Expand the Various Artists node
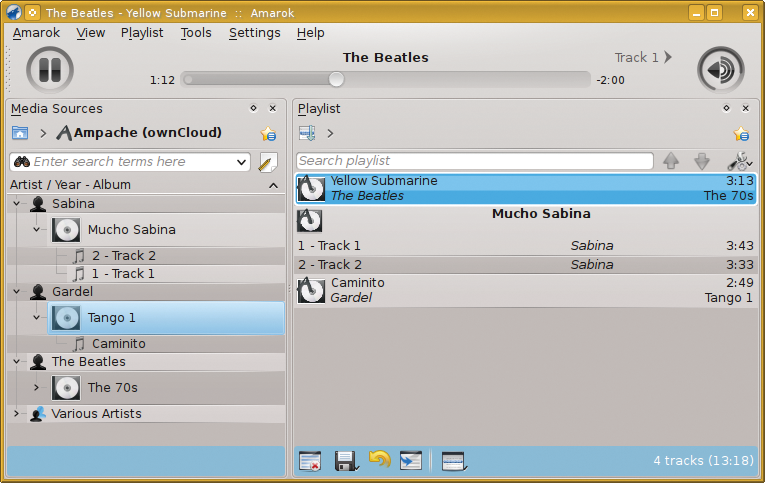Image resolution: width=765 pixels, height=483 pixels. 16,414
